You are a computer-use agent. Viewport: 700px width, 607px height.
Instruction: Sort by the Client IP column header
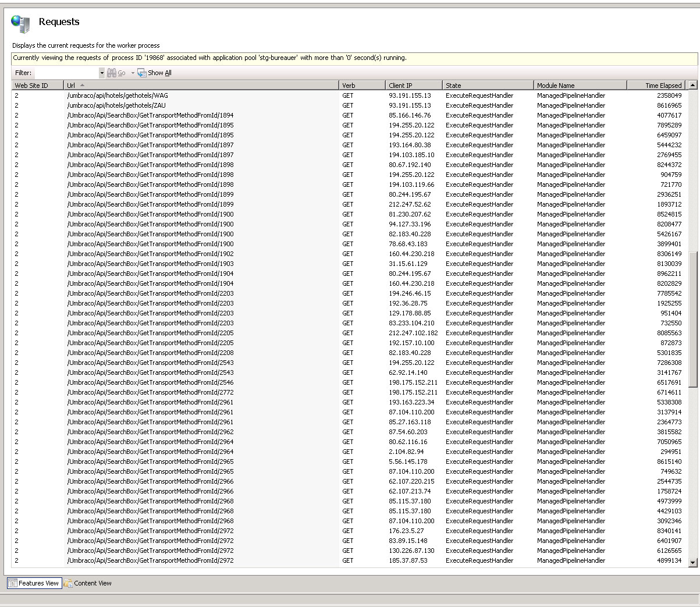coord(414,85)
